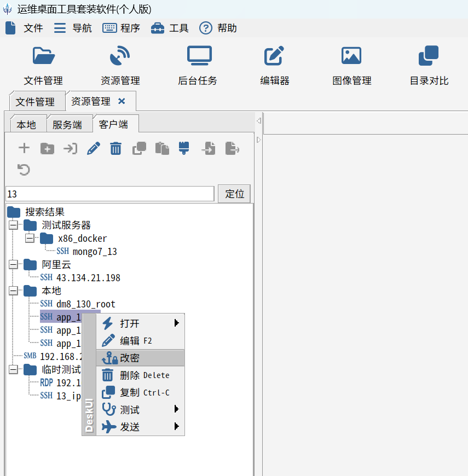This screenshot has height=476, width=468.
Task: Expand the 打开 submenu arrow
Action: click(x=176, y=323)
